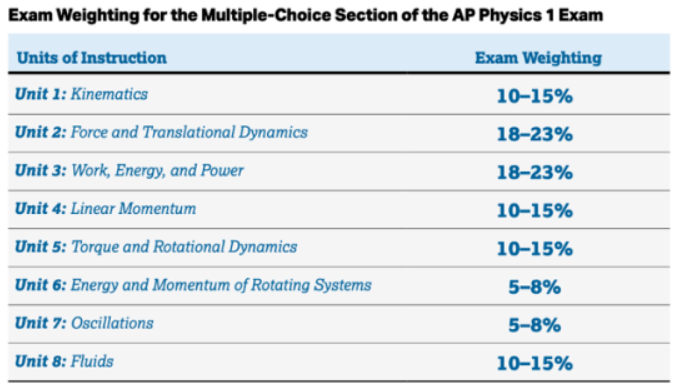Click the table title about Exam Weighting

(x=305, y=16)
